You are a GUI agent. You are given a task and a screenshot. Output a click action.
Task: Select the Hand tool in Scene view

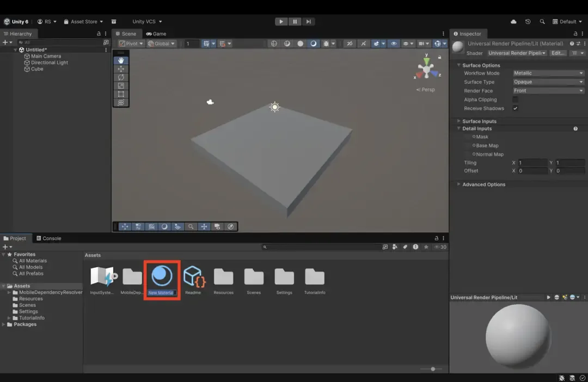121,60
